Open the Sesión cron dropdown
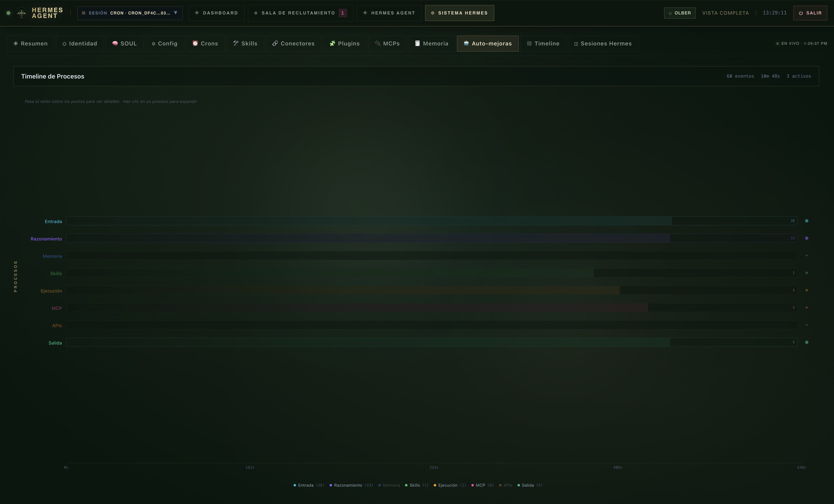834x504 pixels. [x=130, y=13]
